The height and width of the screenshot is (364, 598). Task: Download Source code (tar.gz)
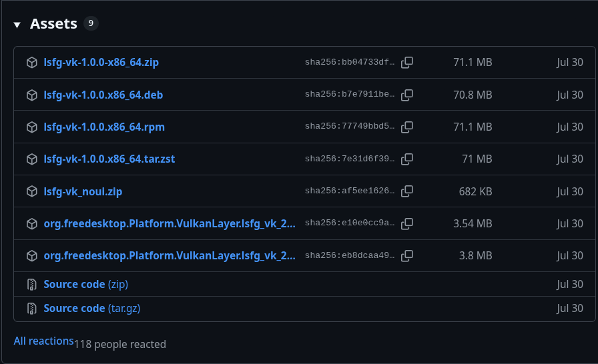[92, 309]
